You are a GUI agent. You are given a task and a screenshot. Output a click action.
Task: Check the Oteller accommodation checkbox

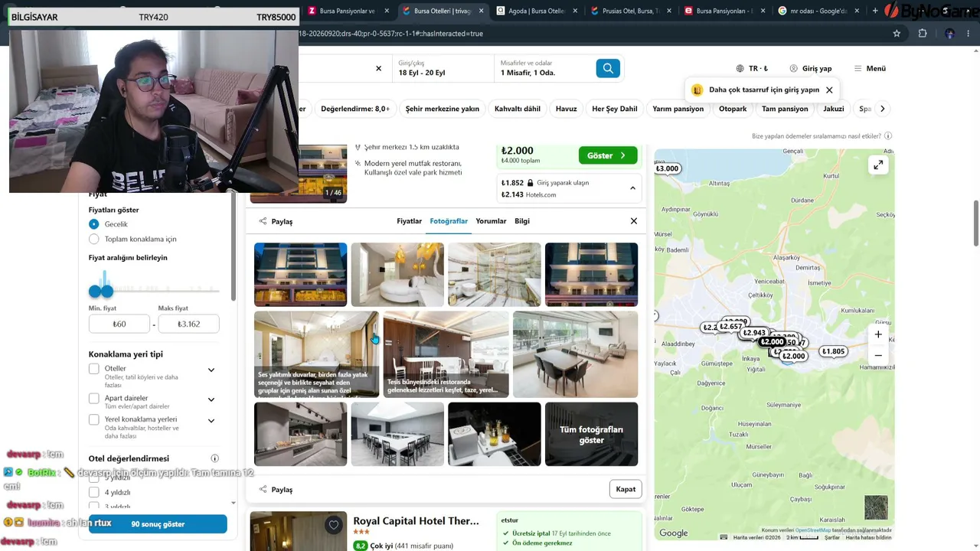(94, 369)
